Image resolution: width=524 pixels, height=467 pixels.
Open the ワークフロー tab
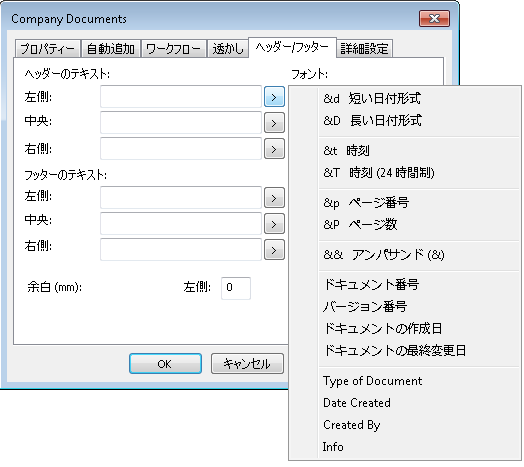(x=173, y=49)
